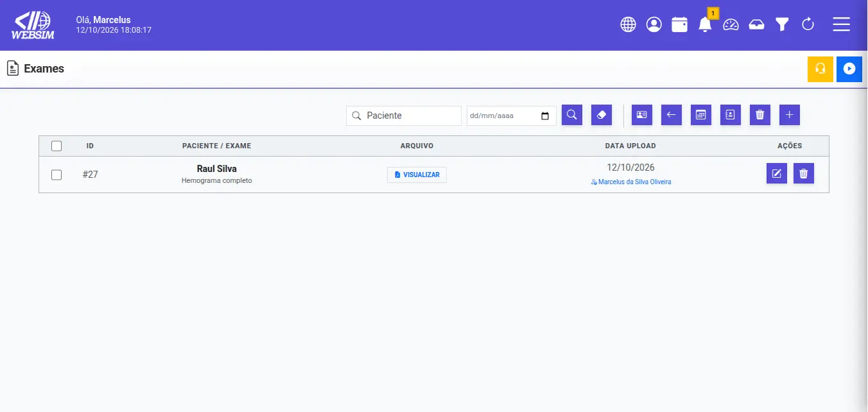Click the inbox tray icon
Screen dimensions: 868x412
(x=756, y=25)
